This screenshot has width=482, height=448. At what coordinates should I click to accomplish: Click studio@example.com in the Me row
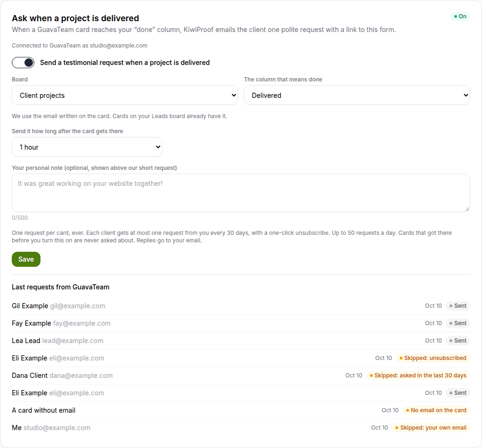pyautogui.click(x=57, y=428)
